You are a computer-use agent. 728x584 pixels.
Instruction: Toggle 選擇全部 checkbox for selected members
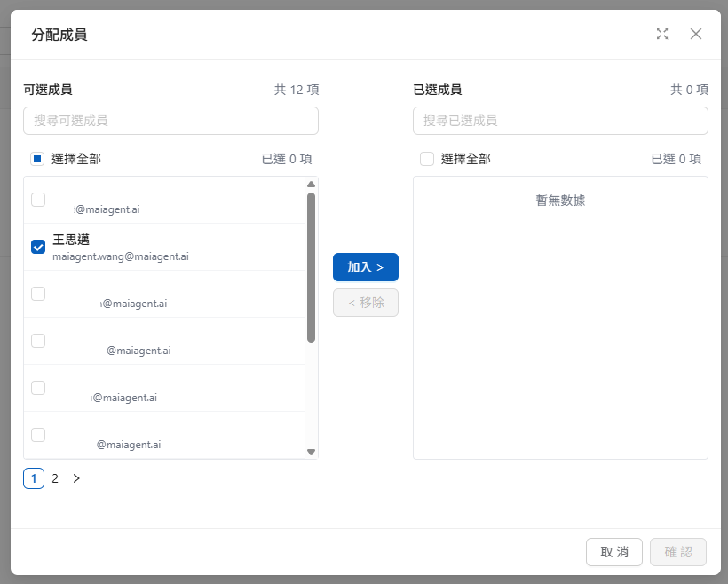(x=427, y=159)
